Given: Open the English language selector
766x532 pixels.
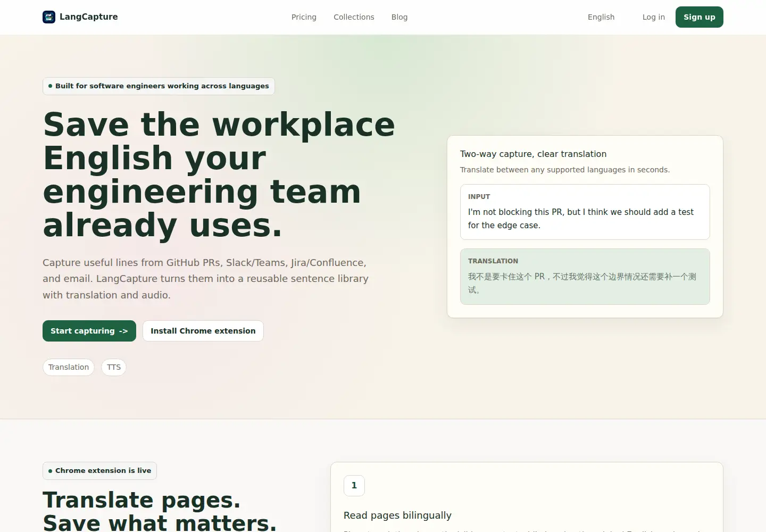Looking at the screenshot, I should pyautogui.click(x=601, y=17).
